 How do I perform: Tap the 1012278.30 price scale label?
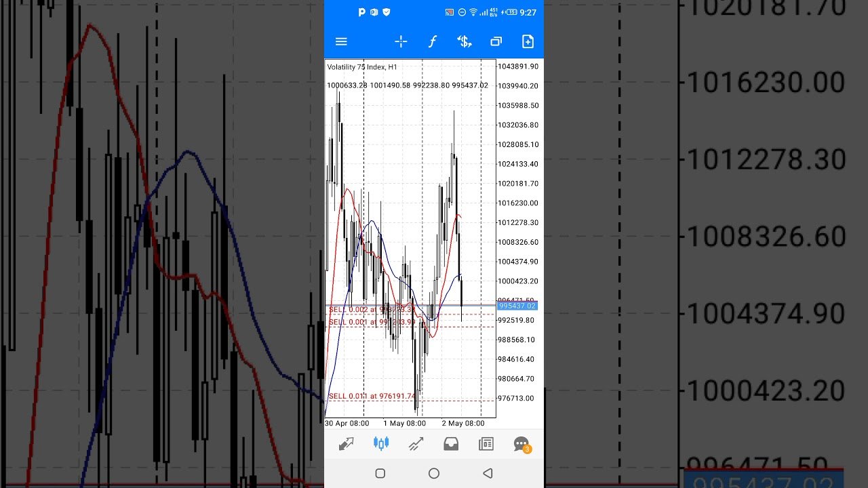[518, 222]
